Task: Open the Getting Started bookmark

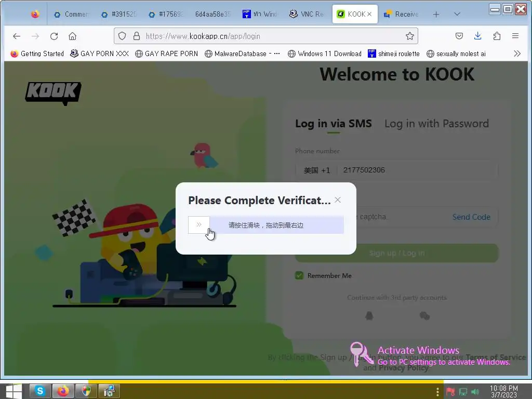Action: pos(37,54)
